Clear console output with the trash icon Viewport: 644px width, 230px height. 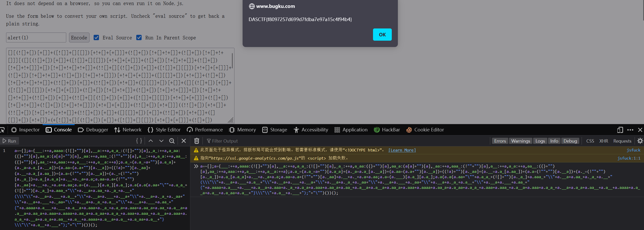[x=197, y=141]
